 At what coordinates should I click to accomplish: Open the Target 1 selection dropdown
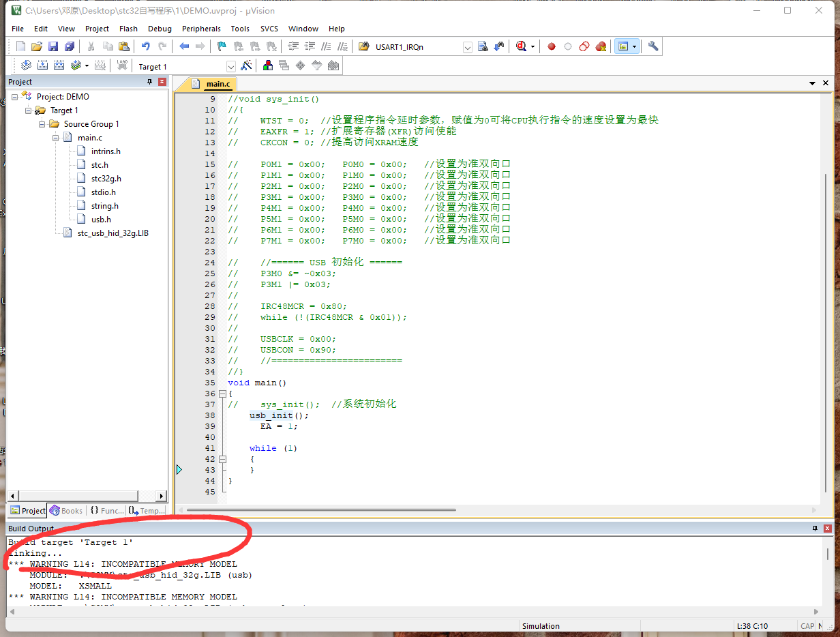(x=230, y=66)
